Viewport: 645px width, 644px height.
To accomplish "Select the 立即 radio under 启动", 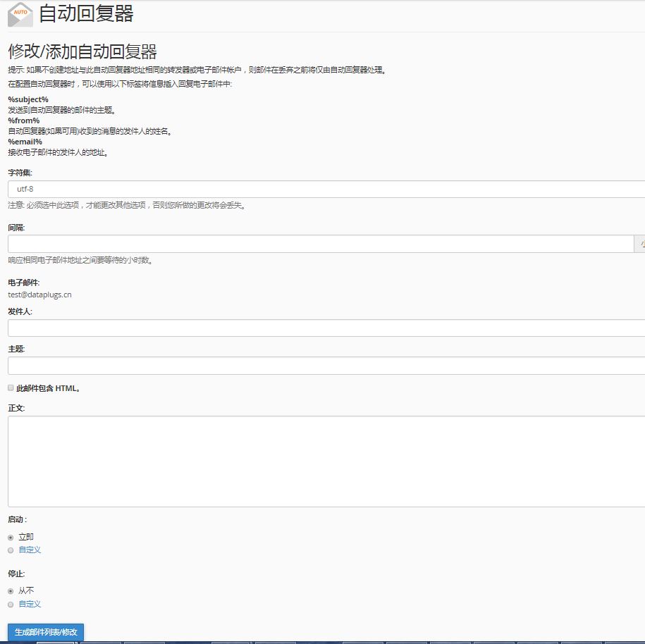I will tap(11, 536).
